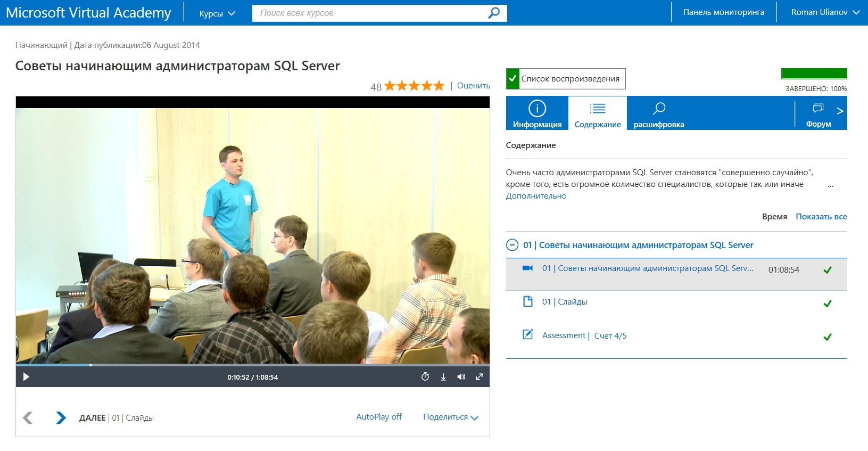
Task: Click the green completion progress bar
Action: (x=814, y=73)
